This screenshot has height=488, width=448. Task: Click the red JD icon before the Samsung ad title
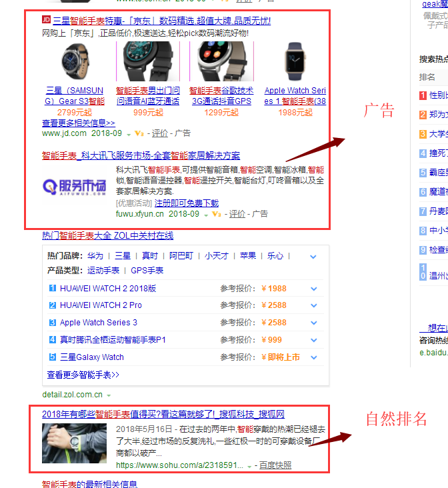[x=46, y=20]
